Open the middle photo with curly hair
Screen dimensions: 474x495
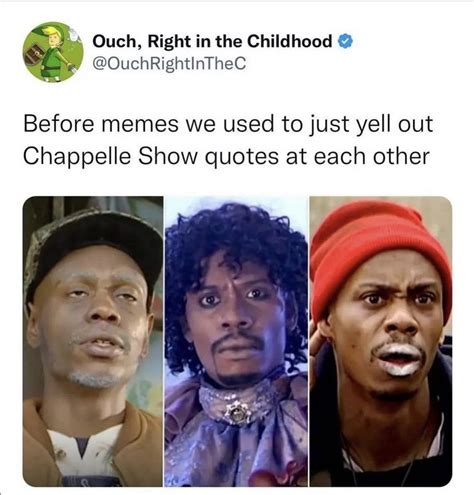tap(236, 341)
